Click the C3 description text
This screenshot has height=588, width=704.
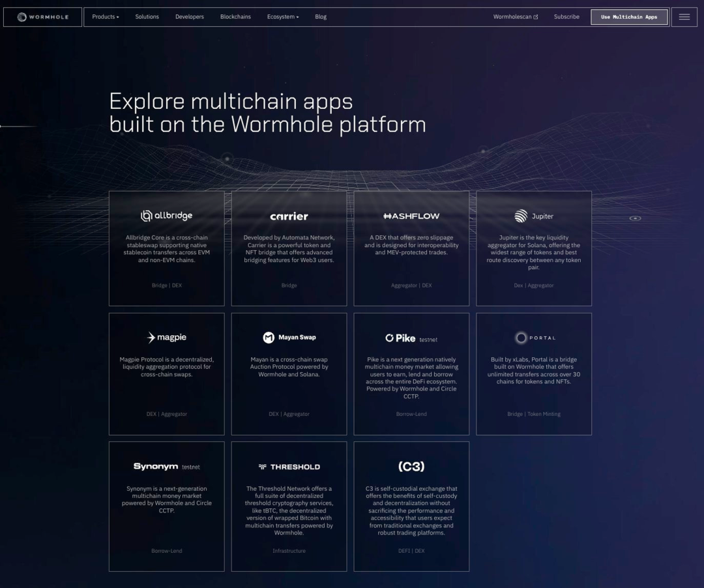[411, 510]
